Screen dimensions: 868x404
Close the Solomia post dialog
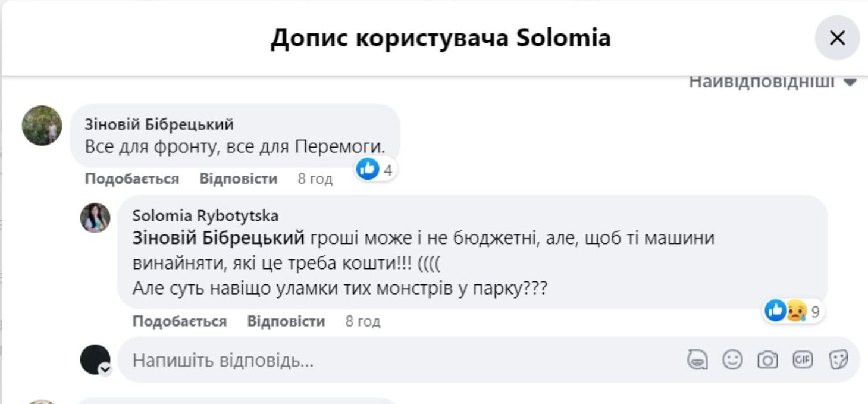click(837, 38)
